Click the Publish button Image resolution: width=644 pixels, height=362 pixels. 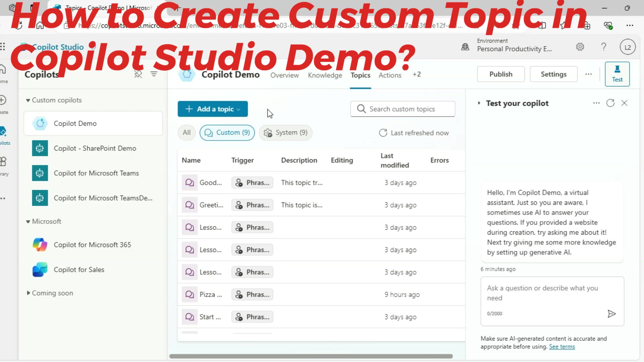tap(501, 74)
